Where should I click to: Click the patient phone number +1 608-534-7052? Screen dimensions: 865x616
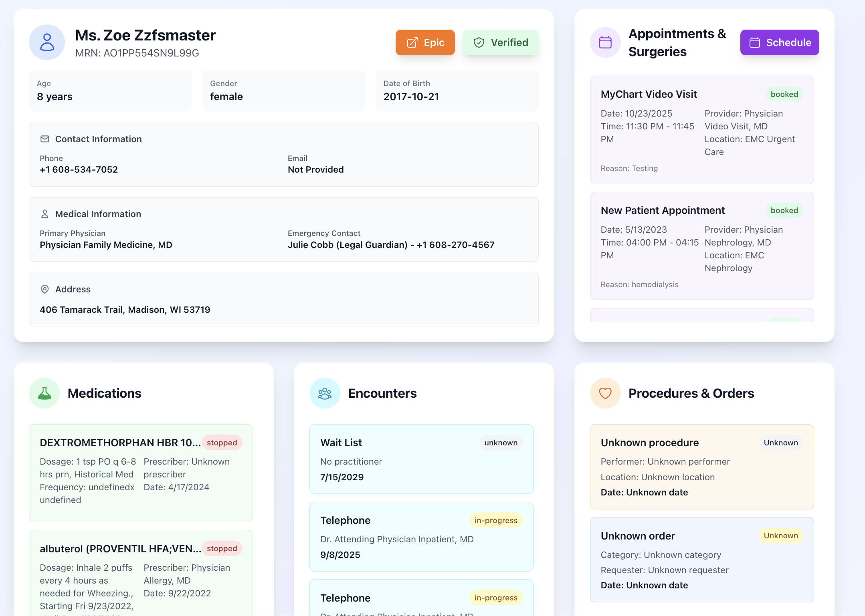coord(79,169)
